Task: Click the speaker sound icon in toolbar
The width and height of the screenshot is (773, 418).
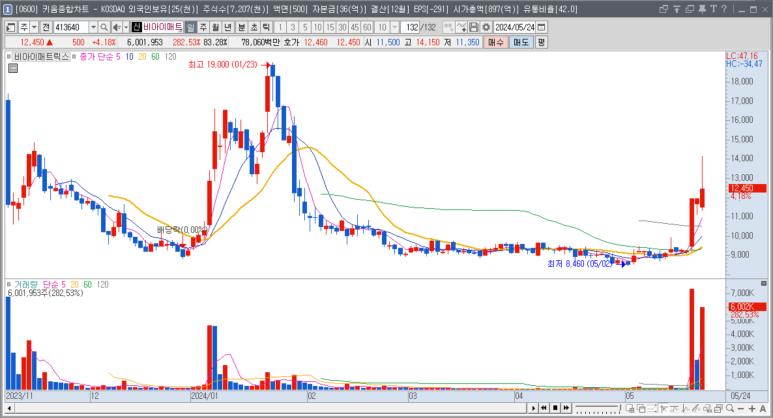Action: click(116, 27)
